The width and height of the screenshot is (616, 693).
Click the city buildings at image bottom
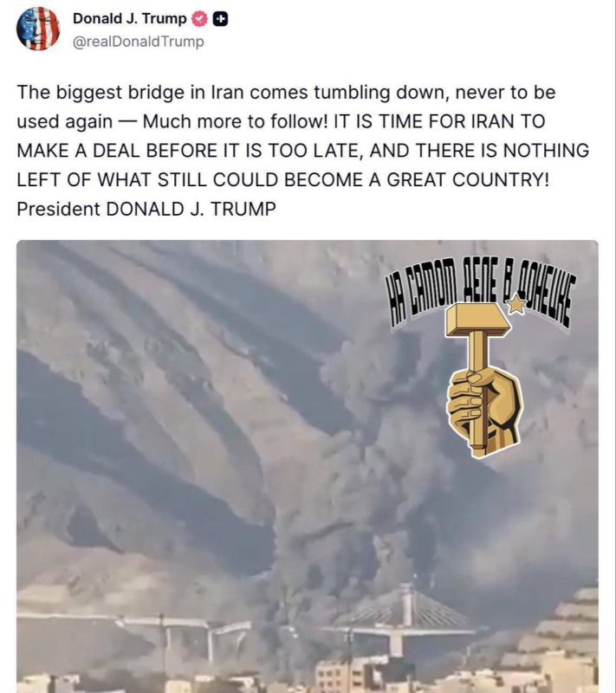click(x=308, y=678)
